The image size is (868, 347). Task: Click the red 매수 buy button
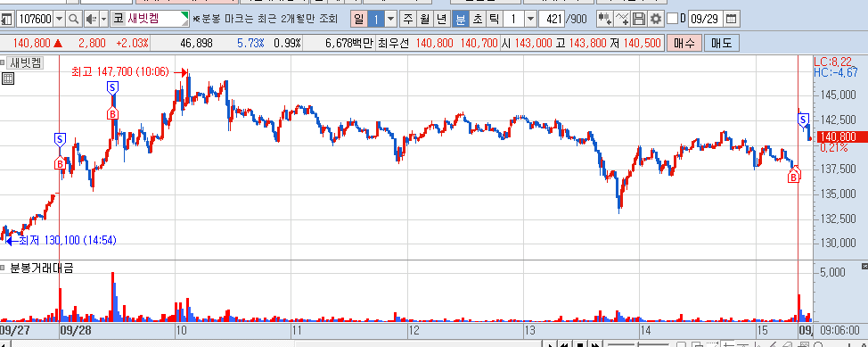684,43
